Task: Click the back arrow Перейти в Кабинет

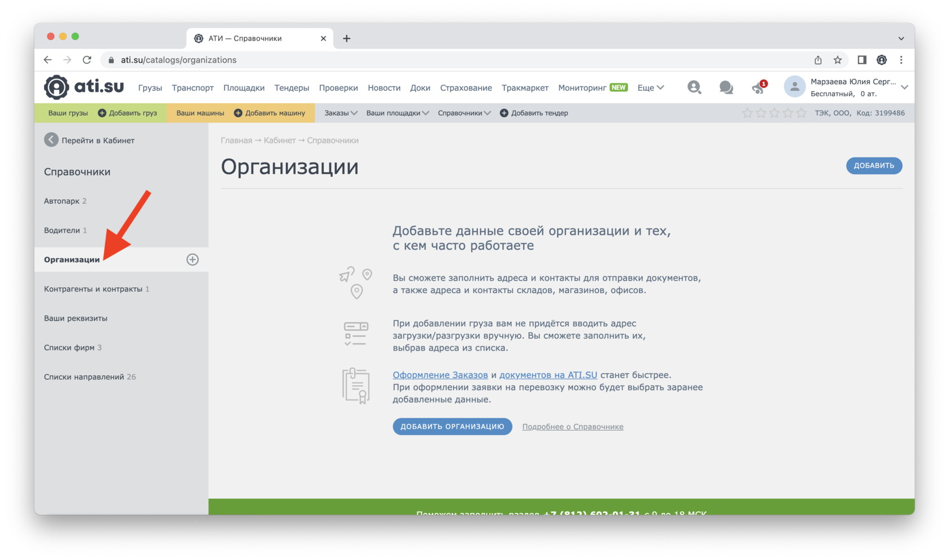Action: pyautogui.click(x=51, y=140)
